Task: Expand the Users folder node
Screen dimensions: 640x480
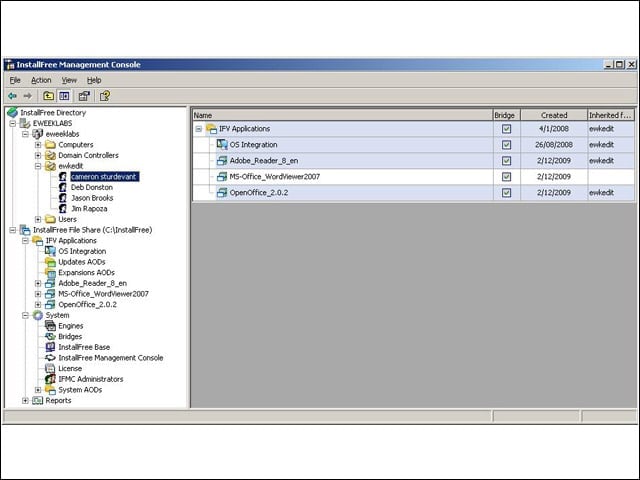Action: [38, 219]
